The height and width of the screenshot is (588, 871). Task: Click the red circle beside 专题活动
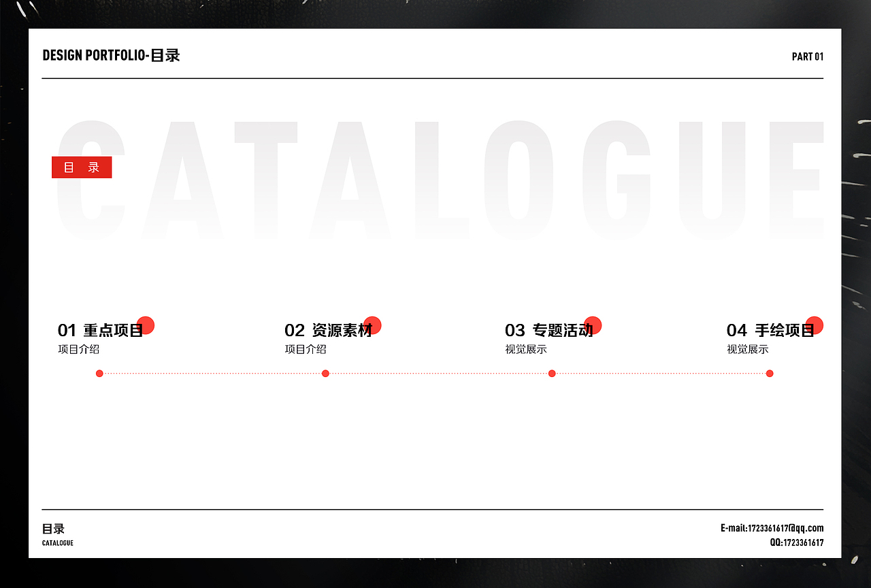tap(593, 325)
